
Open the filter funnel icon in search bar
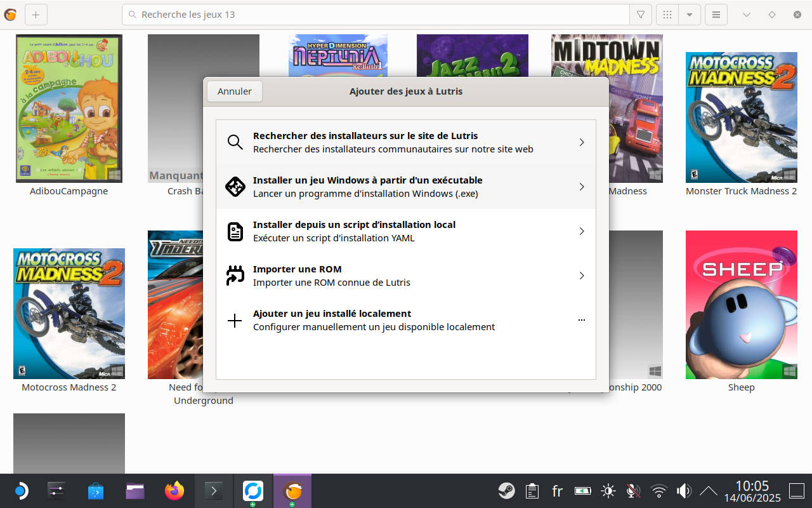click(x=641, y=15)
